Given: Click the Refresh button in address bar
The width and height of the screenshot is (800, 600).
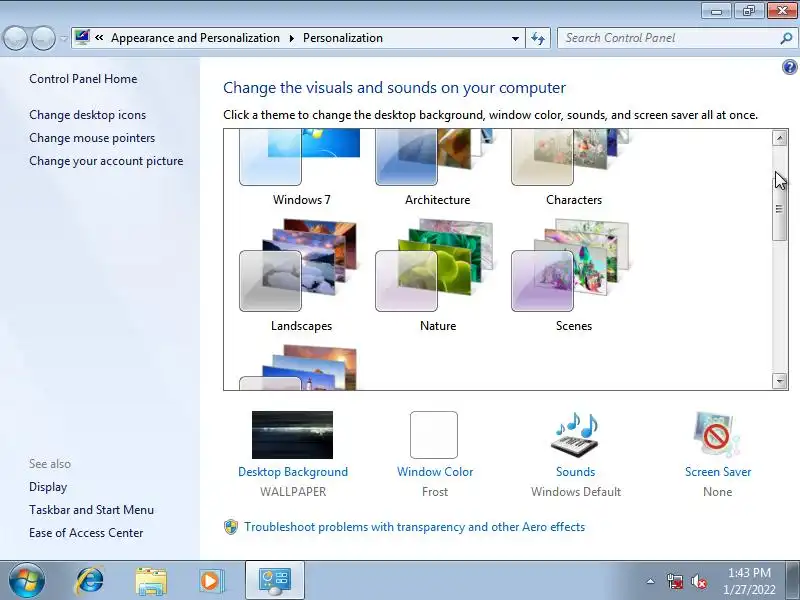Looking at the screenshot, I should (538, 38).
